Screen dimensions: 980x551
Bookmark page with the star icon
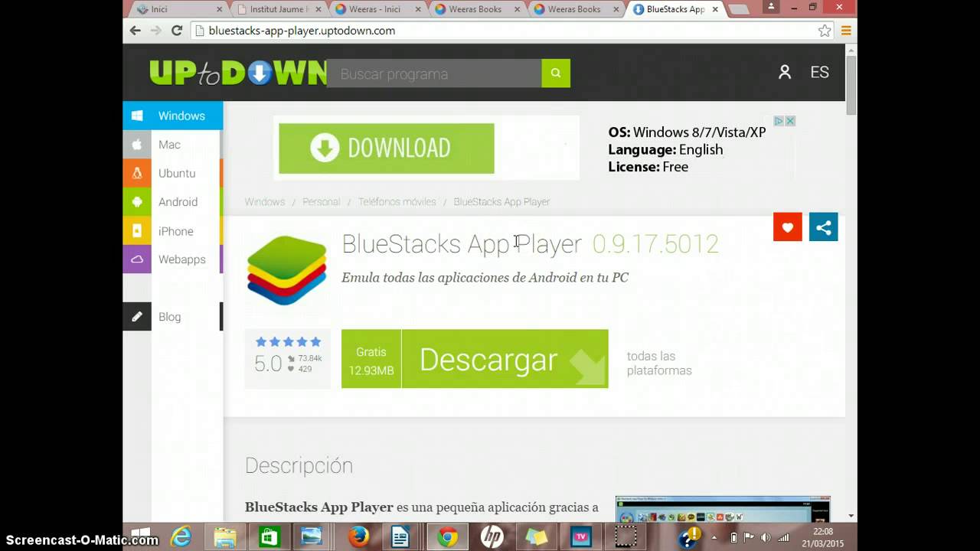(x=825, y=31)
